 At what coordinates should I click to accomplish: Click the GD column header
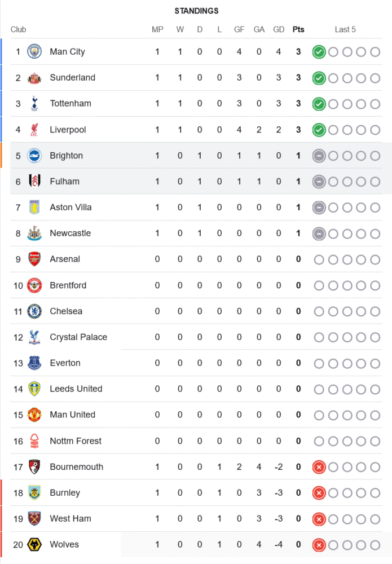tap(279, 29)
